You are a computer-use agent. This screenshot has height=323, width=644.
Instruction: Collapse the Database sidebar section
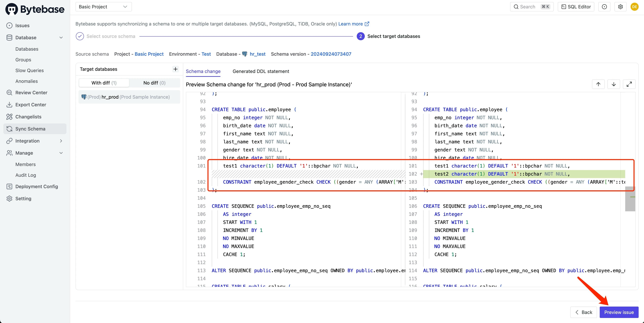(61, 37)
